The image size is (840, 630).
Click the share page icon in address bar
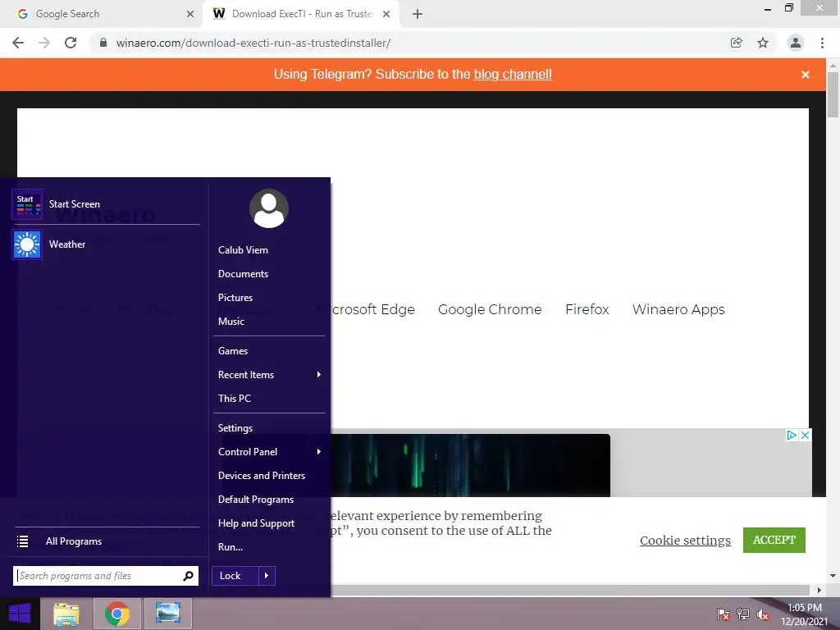tap(737, 43)
